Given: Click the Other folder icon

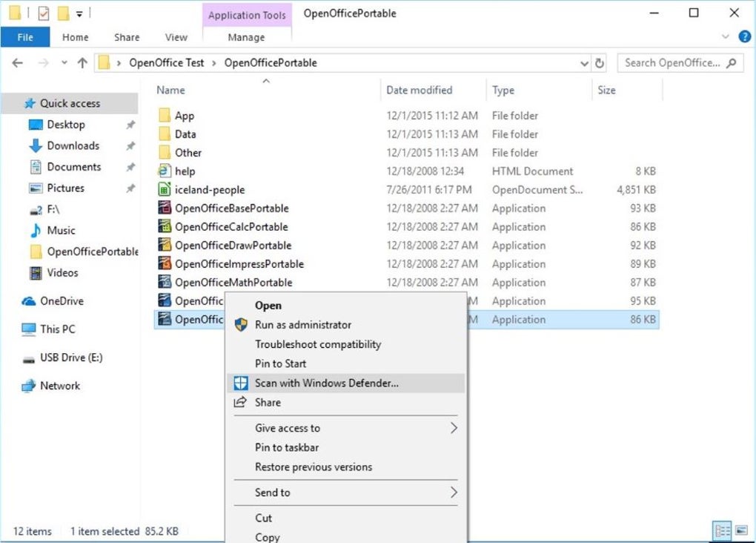Looking at the screenshot, I should tap(165, 153).
